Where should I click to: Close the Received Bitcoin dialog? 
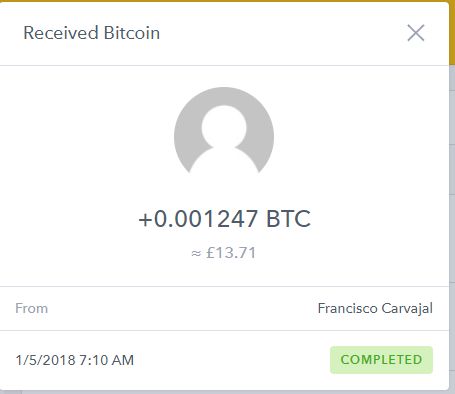416,33
